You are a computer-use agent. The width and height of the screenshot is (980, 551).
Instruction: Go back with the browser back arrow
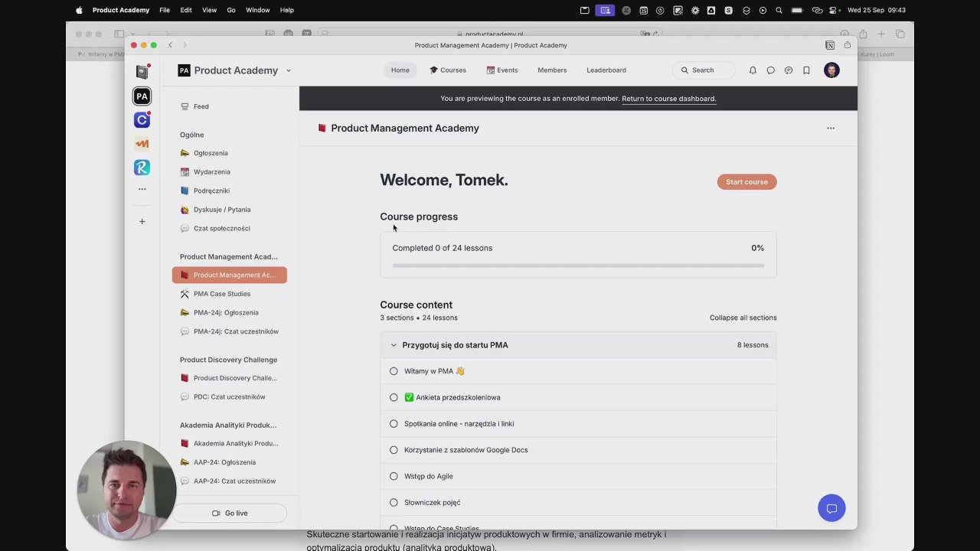click(x=171, y=45)
